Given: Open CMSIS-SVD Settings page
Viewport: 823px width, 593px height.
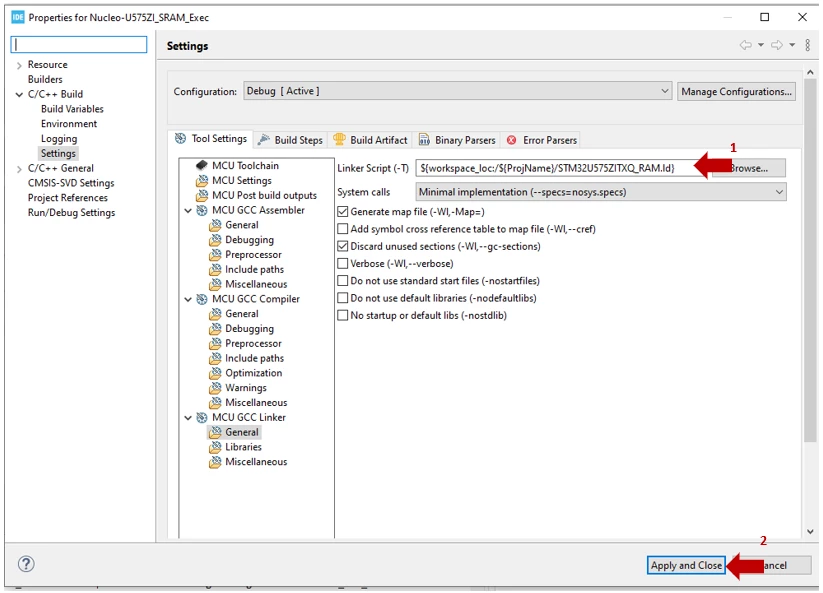Looking at the screenshot, I should click(71, 183).
